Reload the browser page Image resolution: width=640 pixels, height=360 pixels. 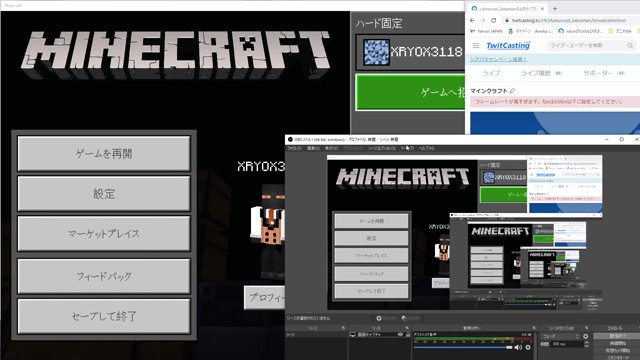(493, 20)
